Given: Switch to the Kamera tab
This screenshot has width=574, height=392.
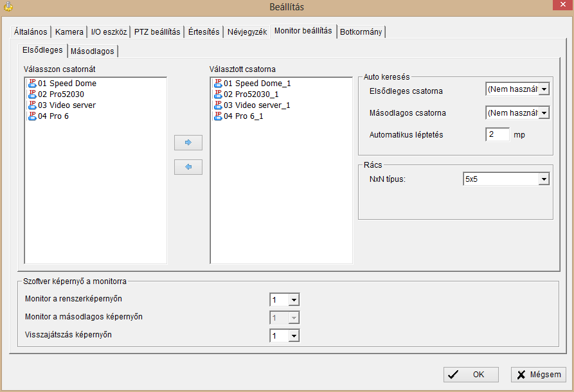Looking at the screenshot, I should (x=69, y=32).
